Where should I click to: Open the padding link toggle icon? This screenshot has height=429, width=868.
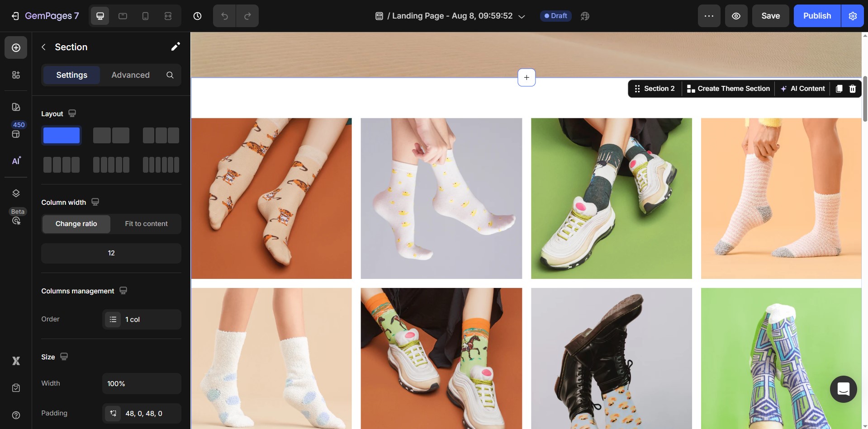coord(113,413)
